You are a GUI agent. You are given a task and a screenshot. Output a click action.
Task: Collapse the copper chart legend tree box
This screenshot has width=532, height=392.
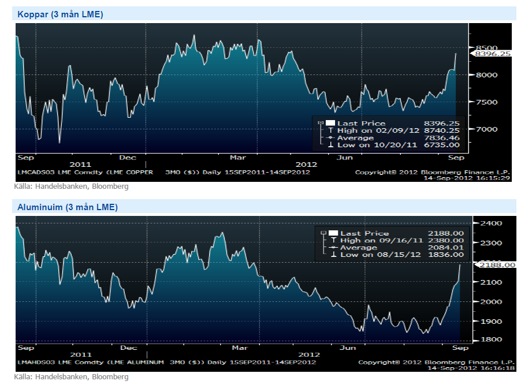tap(319, 123)
